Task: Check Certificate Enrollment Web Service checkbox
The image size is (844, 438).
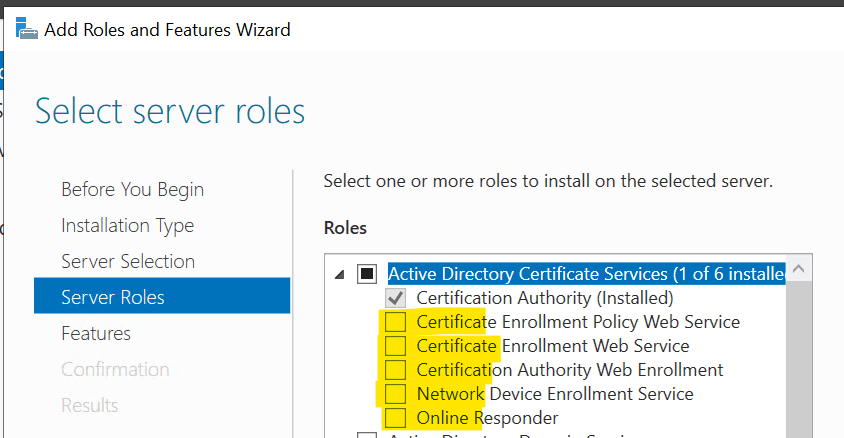Action: pyautogui.click(x=395, y=346)
